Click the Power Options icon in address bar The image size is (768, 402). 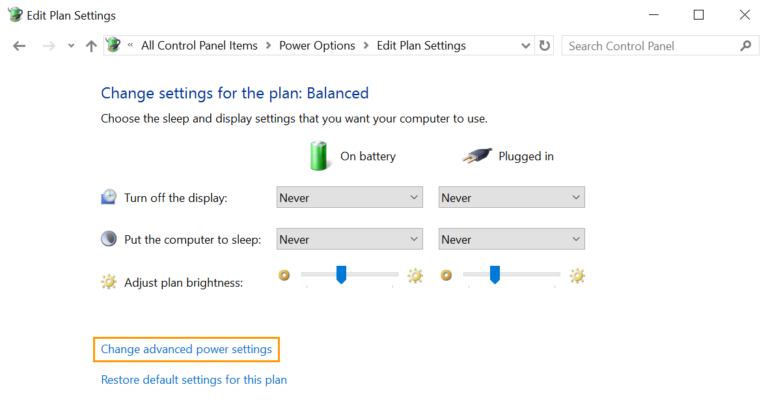[113, 46]
